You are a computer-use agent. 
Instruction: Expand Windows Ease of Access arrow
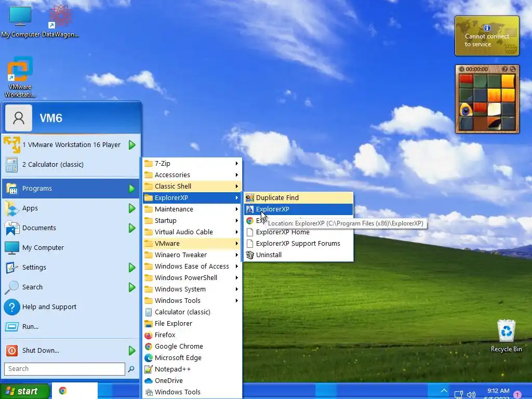pyautogui.click(x=237, y=267)
